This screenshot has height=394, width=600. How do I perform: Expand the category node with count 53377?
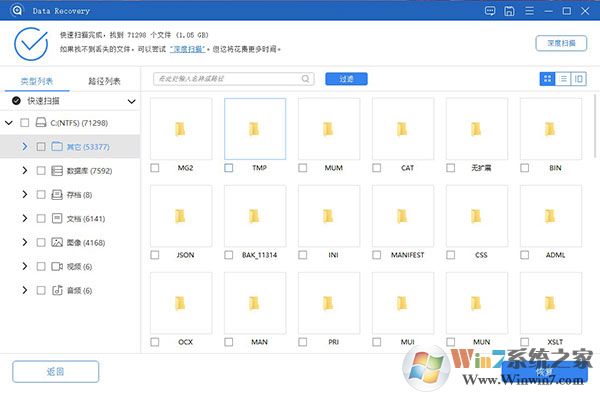click(25, 147)
